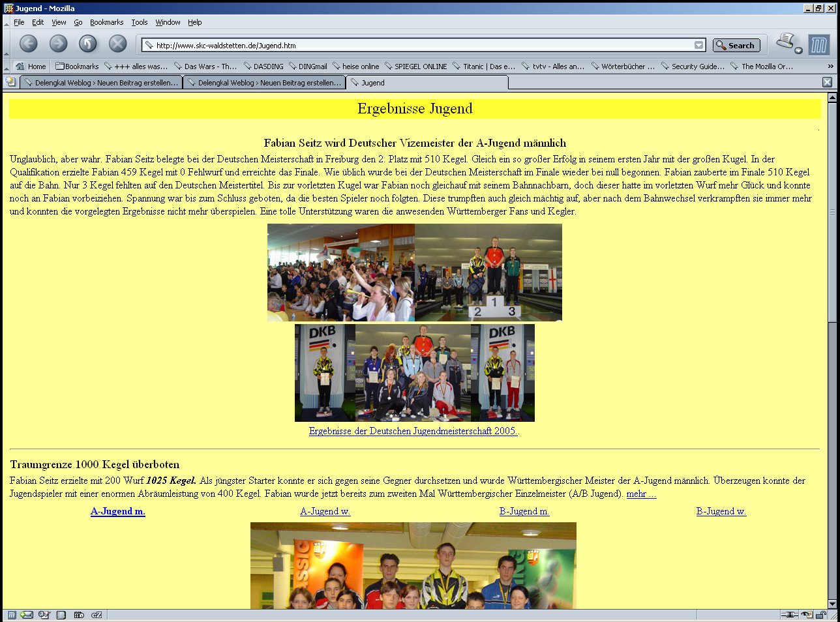
Task: Stop loading with the Stop button
Action: point(117,44)
